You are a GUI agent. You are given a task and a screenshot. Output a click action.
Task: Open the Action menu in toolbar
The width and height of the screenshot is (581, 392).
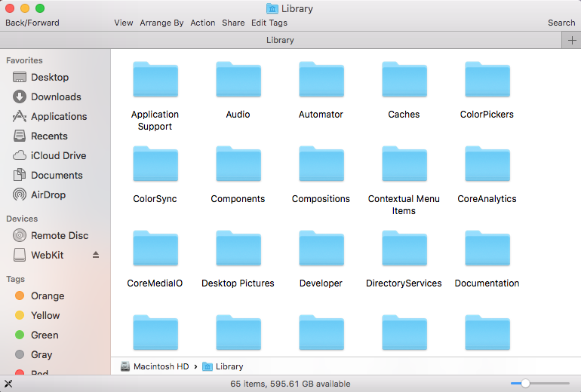click(x=203, y=23)
